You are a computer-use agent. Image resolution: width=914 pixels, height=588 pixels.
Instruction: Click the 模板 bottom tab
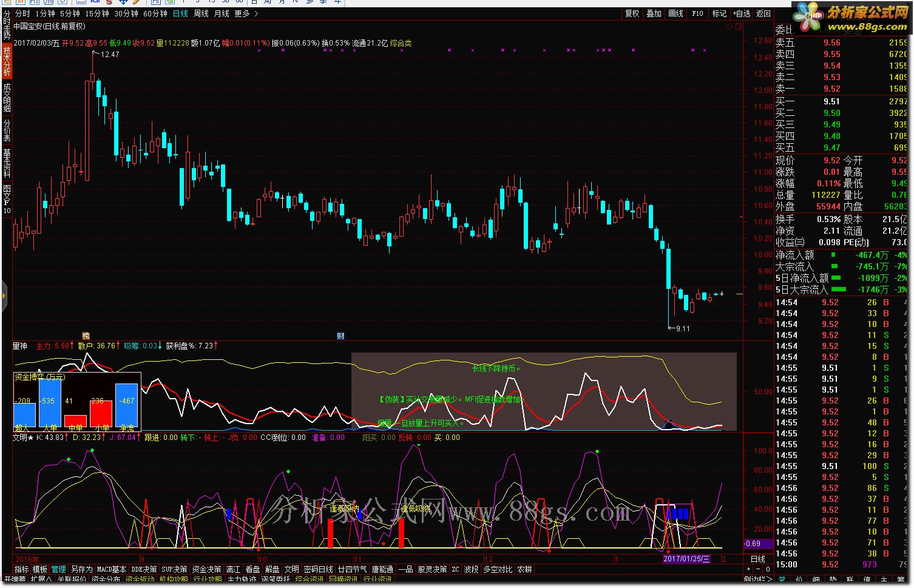(x=40, y=569)
